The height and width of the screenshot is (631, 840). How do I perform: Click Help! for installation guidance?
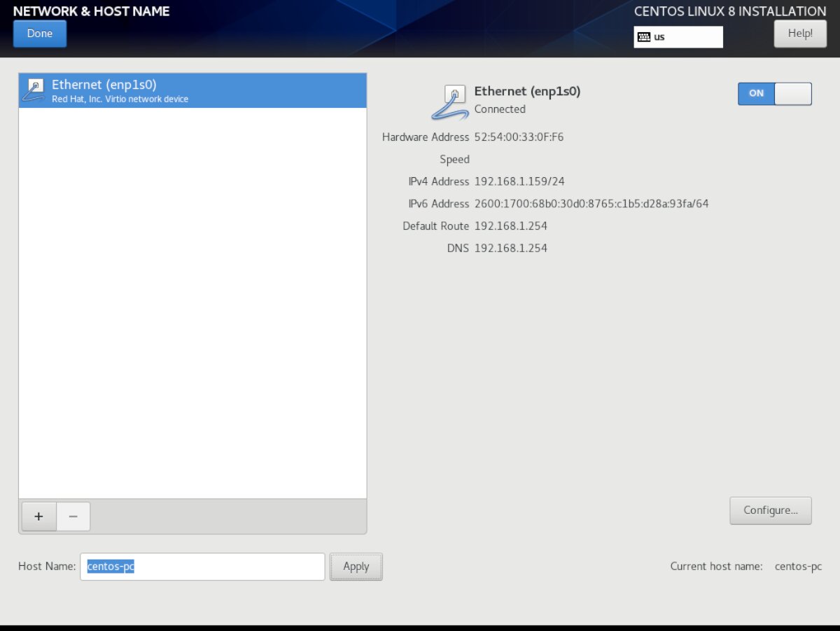[799, 33]
